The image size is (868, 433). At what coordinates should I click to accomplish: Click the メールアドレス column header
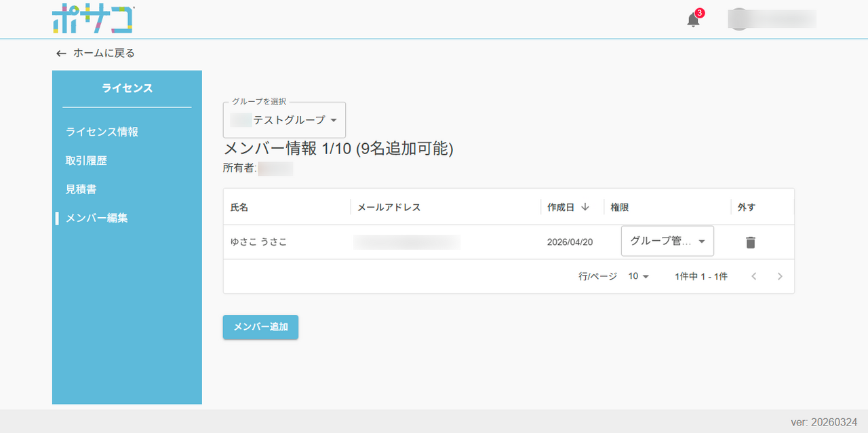click(389, 207)
